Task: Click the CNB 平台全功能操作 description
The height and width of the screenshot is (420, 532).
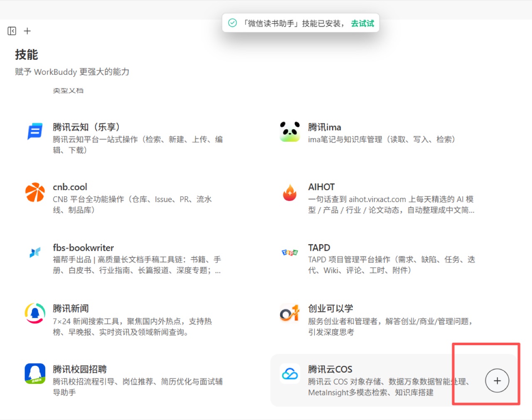Action: [132, 205]
